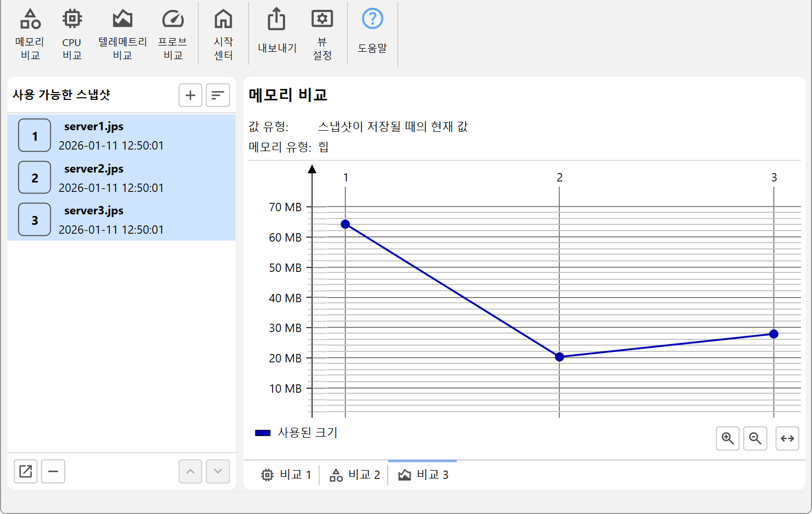This screenshot has width=812, height=514.
Task: Open the snapshot sort options menu
Action: click(x=218, y=95)
